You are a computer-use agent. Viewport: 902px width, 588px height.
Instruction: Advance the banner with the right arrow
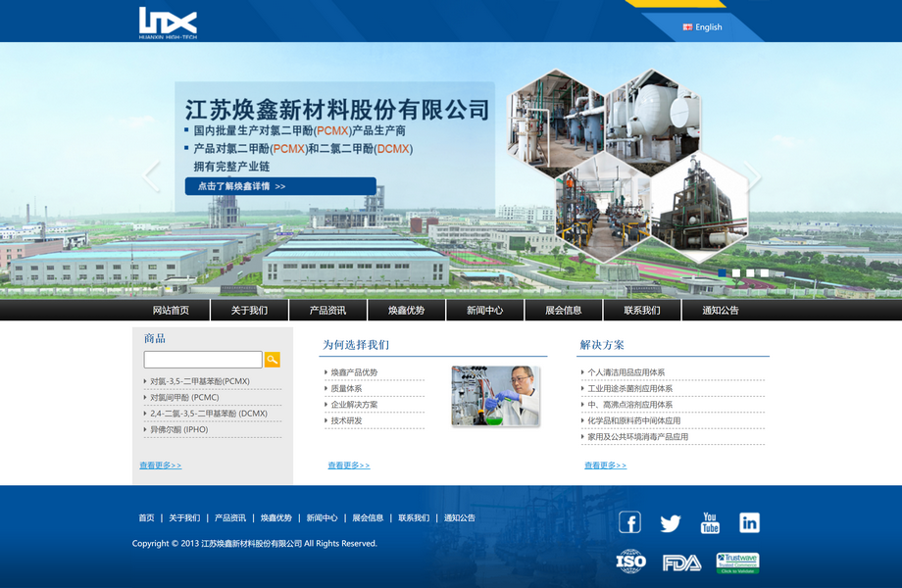click(752, 176)
